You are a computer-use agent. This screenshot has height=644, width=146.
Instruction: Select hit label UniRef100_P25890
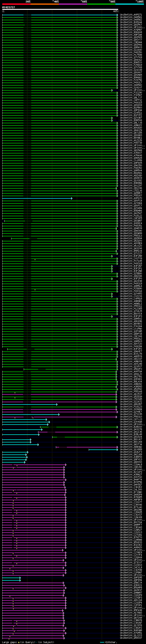pyautogui.click(x=131, y=289)
